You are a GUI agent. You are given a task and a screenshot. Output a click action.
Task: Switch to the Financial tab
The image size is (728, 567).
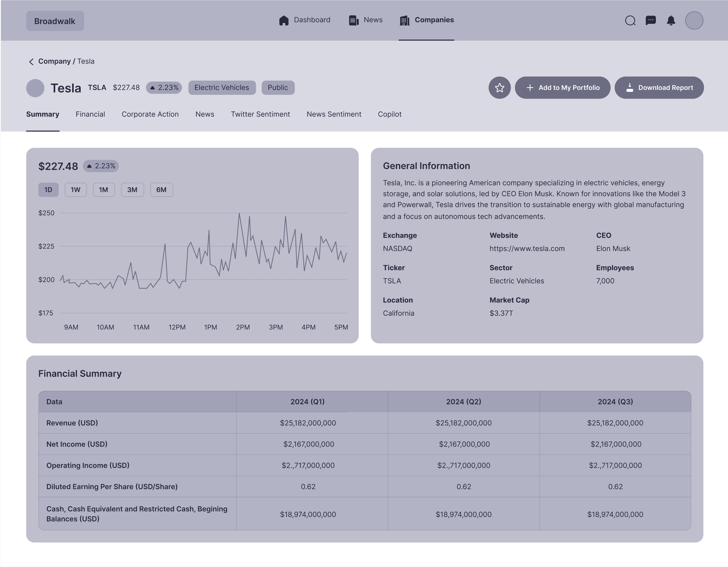(90, 114)
